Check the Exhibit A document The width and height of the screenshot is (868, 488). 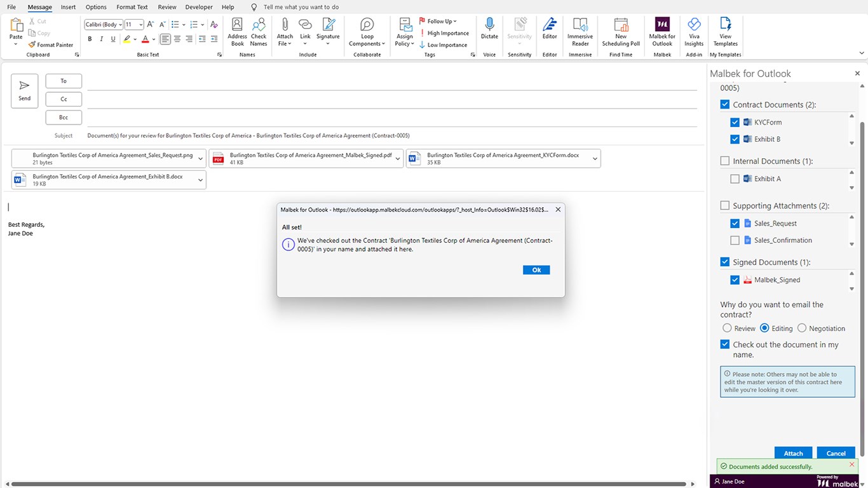735,179
